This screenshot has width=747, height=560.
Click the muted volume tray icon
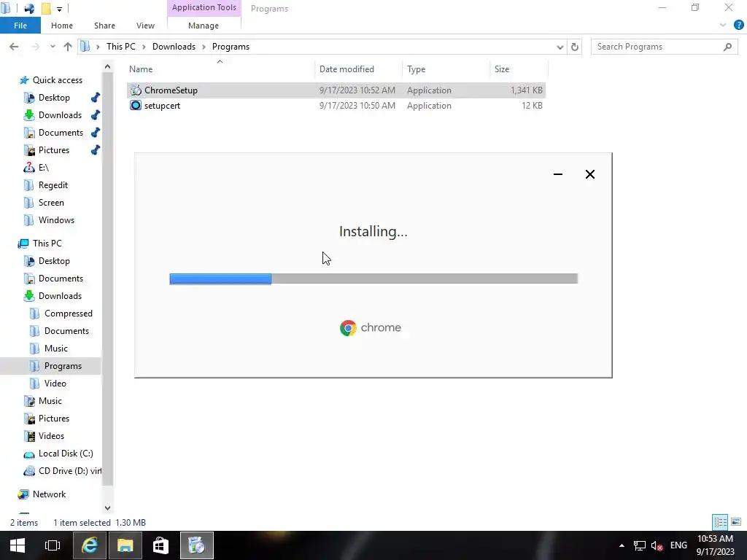coord(657,545)
